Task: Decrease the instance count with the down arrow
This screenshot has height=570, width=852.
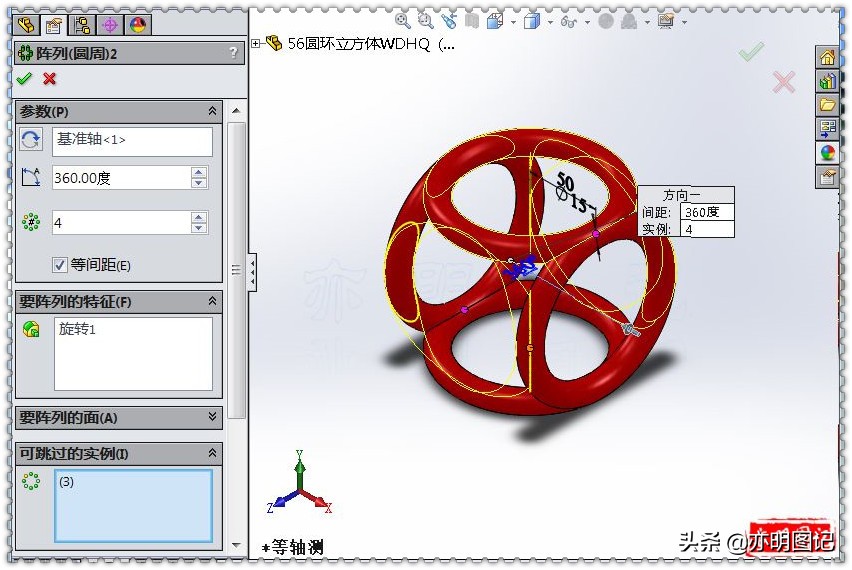Action: coord(199,228)
